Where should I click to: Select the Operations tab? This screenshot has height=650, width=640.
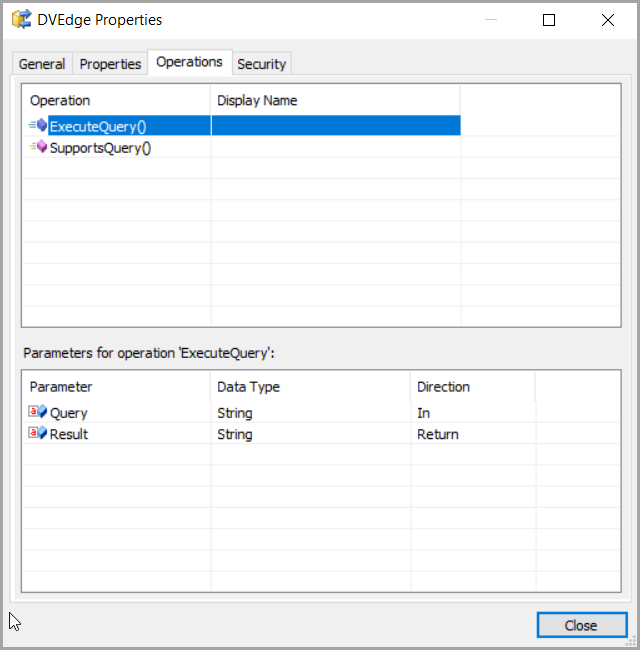189,62
